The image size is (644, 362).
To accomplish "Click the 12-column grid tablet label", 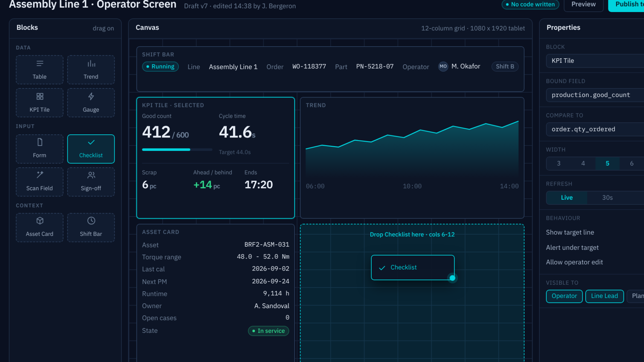I will (473, 28).
